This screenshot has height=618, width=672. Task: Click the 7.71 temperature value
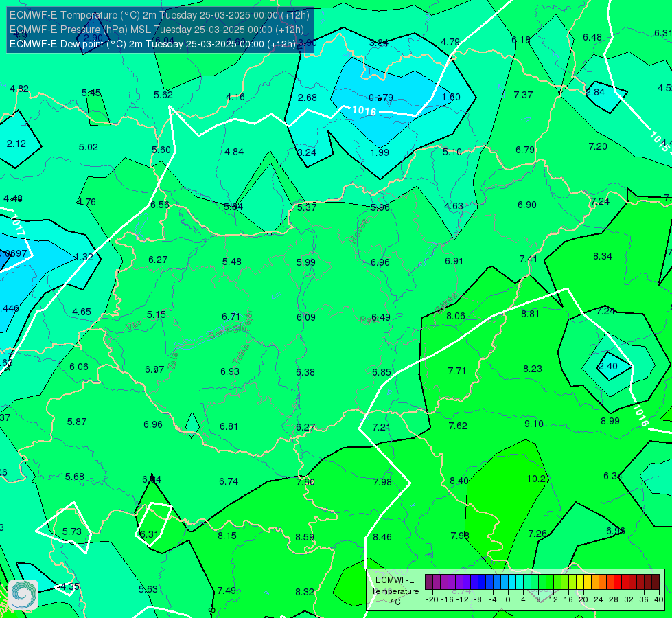[x=457, y=371]
